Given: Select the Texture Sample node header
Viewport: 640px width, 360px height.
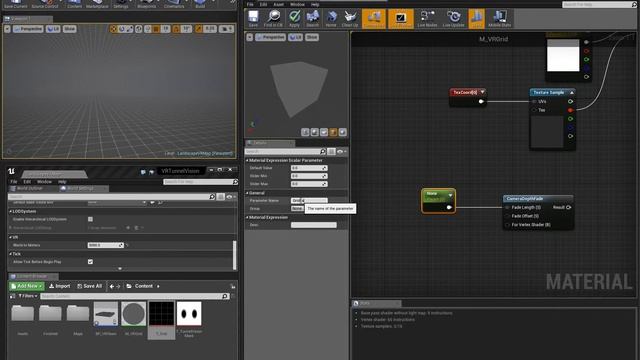Looking at the screenshot, I should click(552, 93).
